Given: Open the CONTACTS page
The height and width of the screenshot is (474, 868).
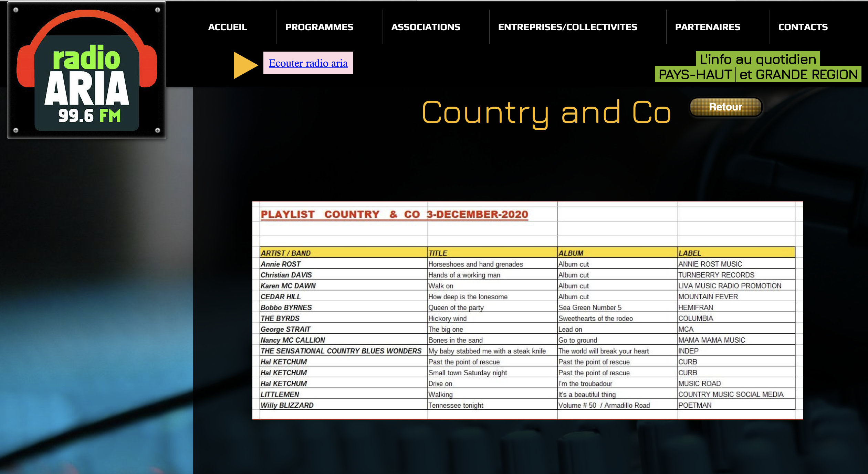Looking at the screenshot, I should pyautogui.click(x=803, y=27).
